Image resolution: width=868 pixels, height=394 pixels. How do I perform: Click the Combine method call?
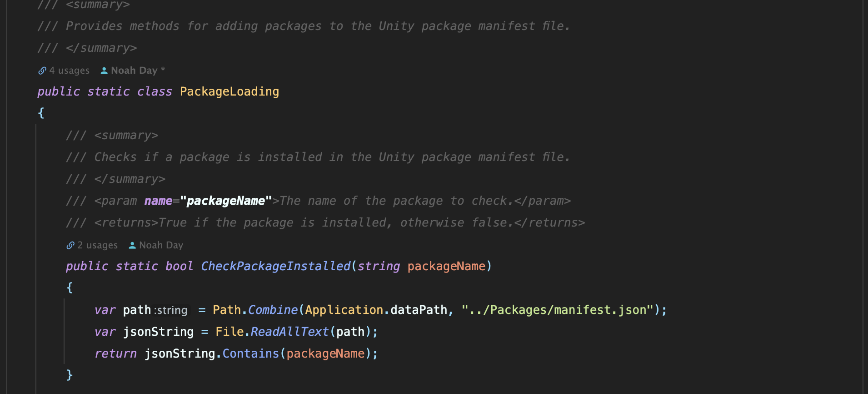click(x=273, y=310)
